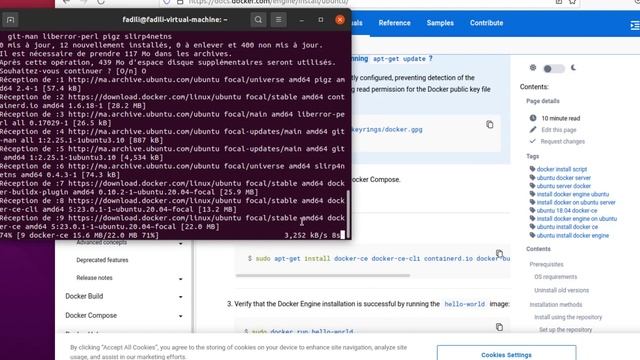Click the hello-world inline code text
The image size is (640, 360).
(x=464, y=304)
